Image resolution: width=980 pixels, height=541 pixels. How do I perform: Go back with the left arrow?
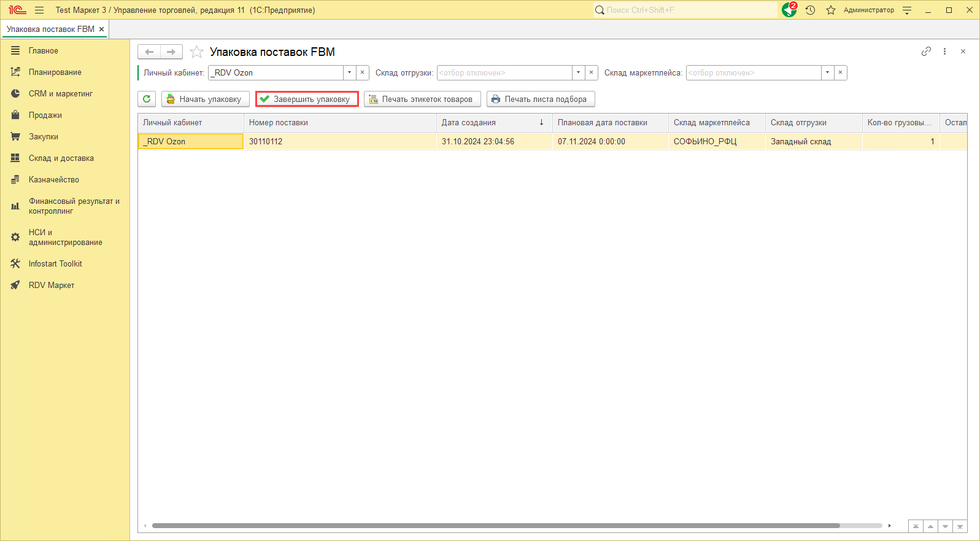click(x=149, y=52)
